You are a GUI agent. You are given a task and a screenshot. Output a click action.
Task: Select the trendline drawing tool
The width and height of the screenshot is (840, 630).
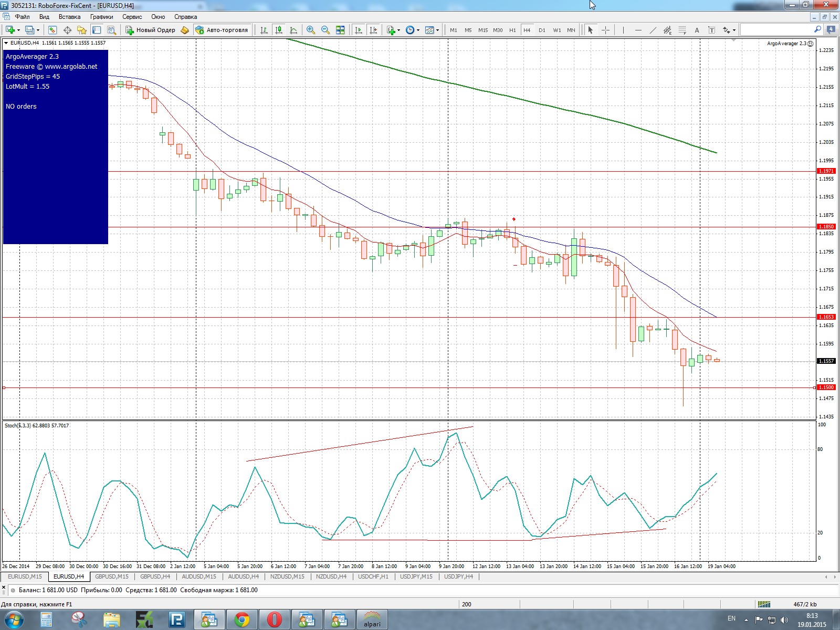(x=653, y=30)
